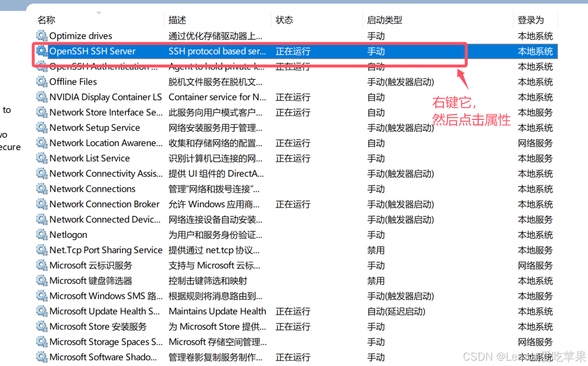
Task: Click 手动 startup type of Network Connections
Action: [376, 189]
